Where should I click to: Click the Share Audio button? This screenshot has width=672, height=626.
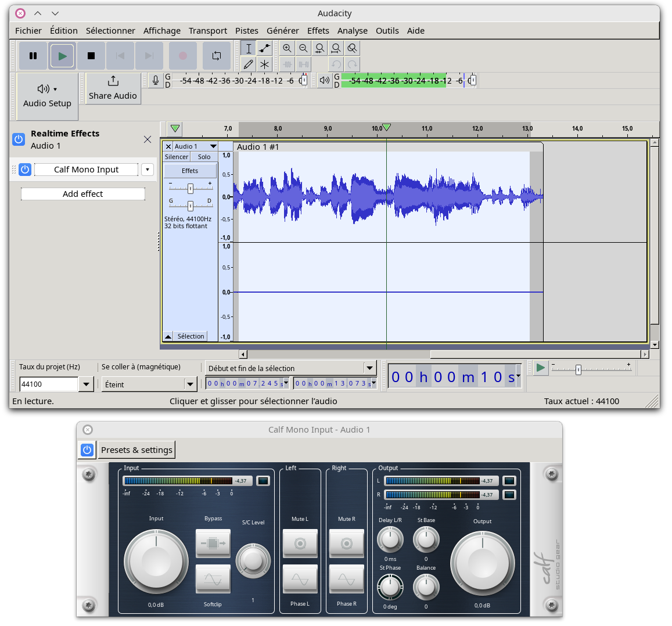tap(113, 88)
